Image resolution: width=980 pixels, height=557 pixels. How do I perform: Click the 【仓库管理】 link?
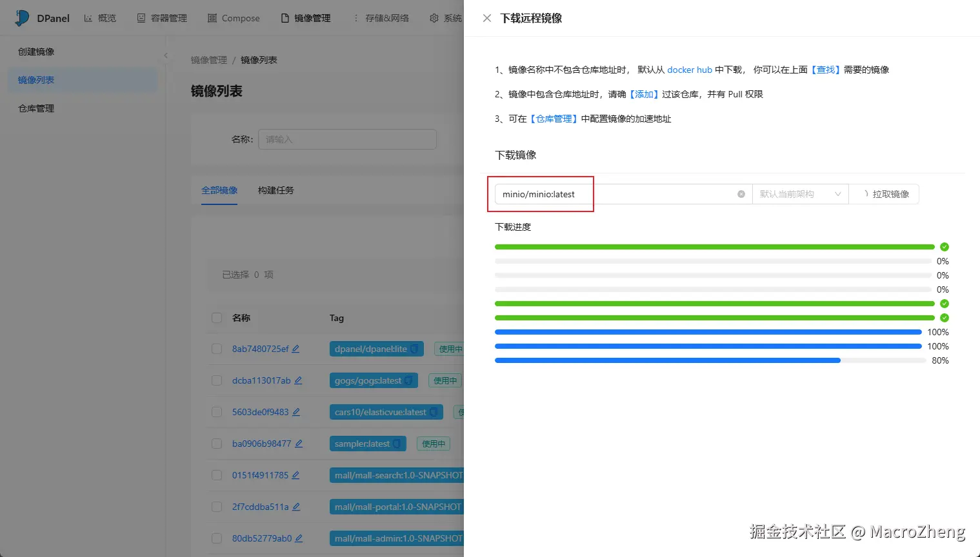[x=554, y=119]
